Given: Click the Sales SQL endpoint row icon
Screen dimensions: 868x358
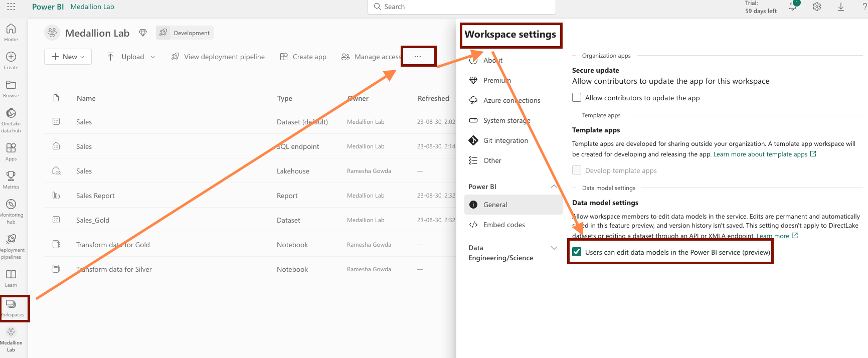Looking at the screenshot, I should coord(56,146).
